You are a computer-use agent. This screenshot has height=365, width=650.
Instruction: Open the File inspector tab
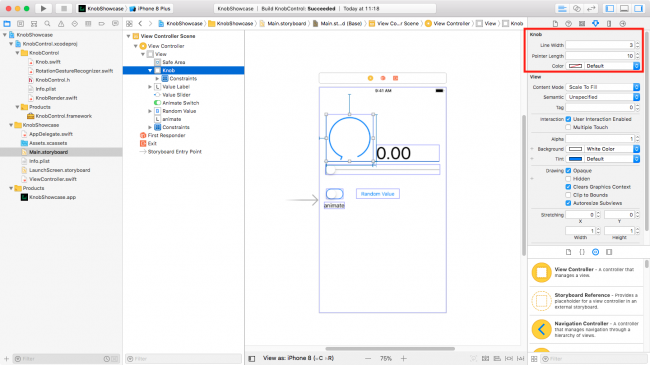[x=555, y=24]
